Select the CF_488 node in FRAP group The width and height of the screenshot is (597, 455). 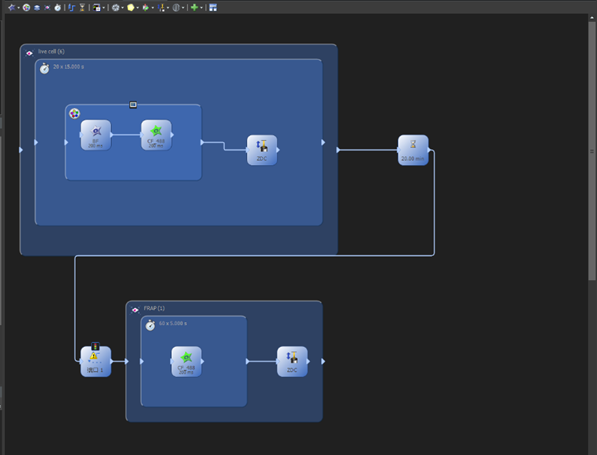(187, 361)
